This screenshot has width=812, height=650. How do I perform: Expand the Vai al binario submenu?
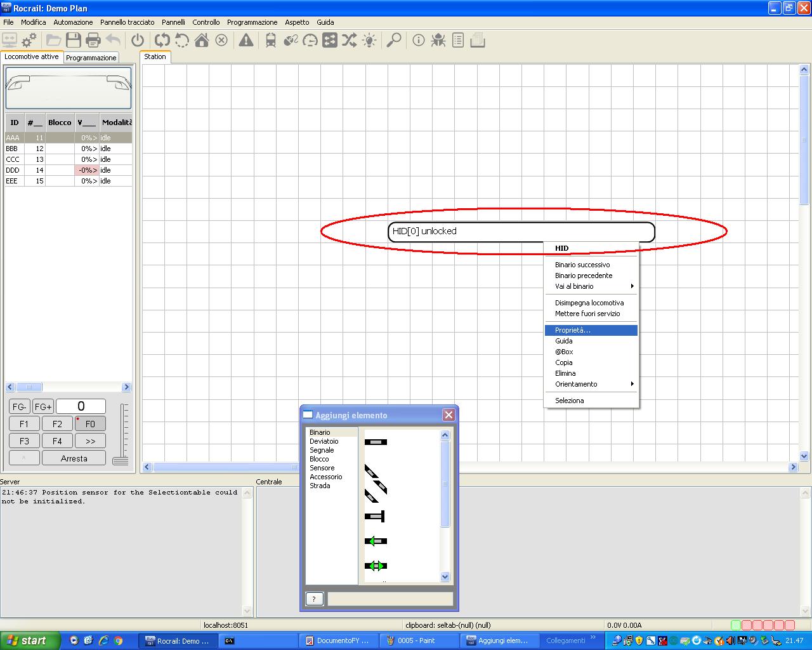[591, 286]
